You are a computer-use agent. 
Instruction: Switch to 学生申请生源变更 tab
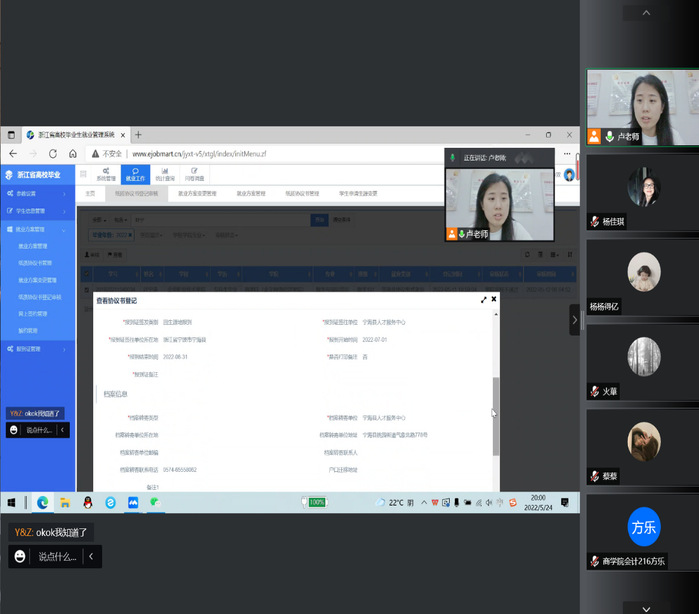pos(358,194)
